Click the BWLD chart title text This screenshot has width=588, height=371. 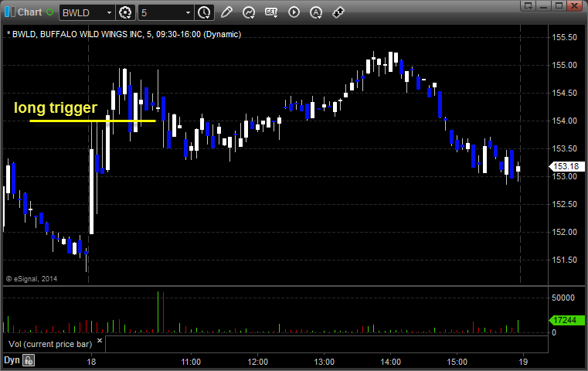point(124,34)
